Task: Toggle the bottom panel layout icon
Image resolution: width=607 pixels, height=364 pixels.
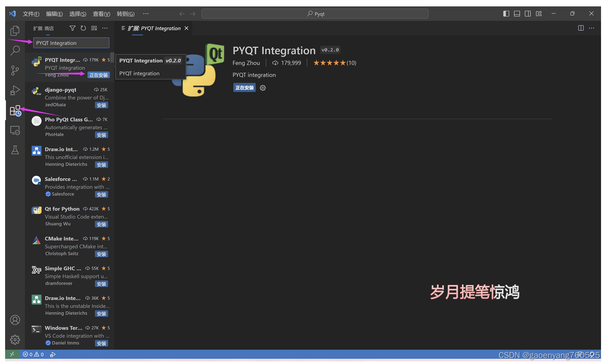Action: point(517,14)
